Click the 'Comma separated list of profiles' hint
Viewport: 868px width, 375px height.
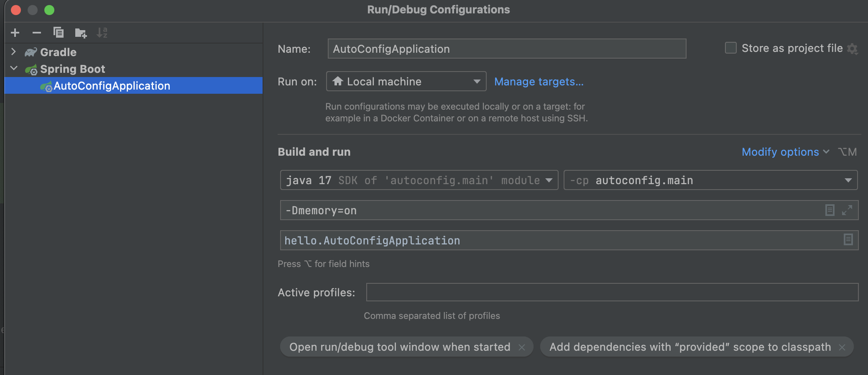click(432, 316)
